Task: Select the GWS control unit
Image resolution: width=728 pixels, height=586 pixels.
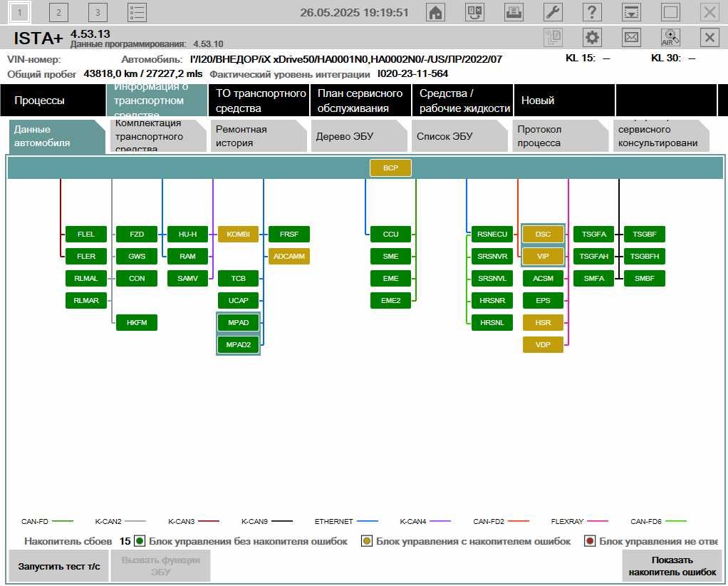Action: (x=137, y=256)
